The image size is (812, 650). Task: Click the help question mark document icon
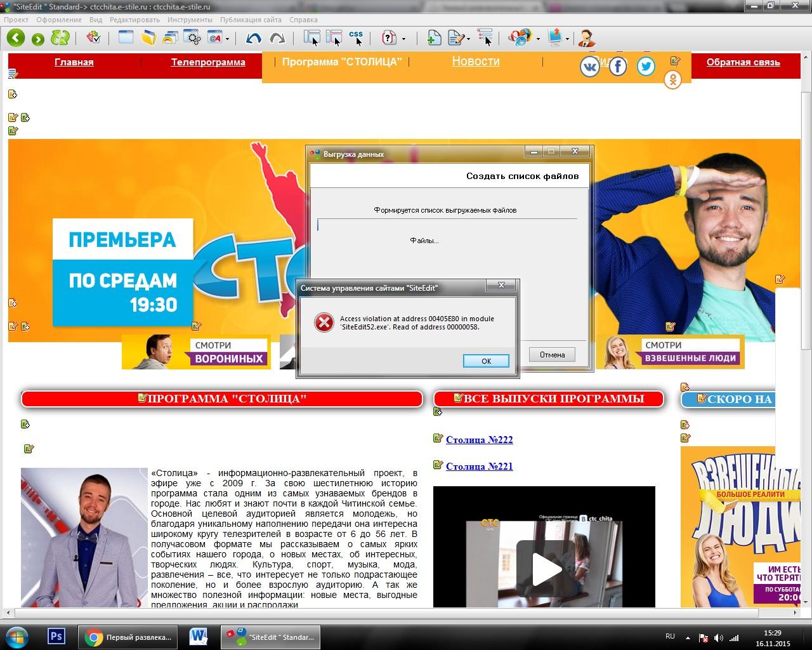[x=389, y=38]
